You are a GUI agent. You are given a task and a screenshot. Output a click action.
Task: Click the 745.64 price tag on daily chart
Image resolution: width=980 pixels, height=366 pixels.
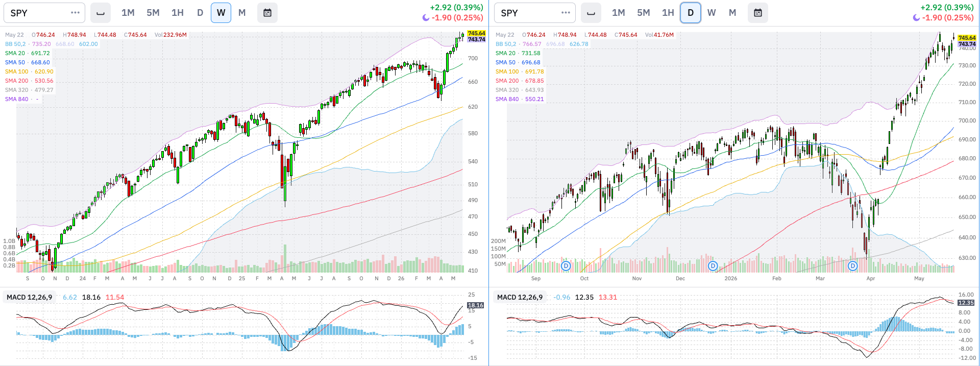967,38
